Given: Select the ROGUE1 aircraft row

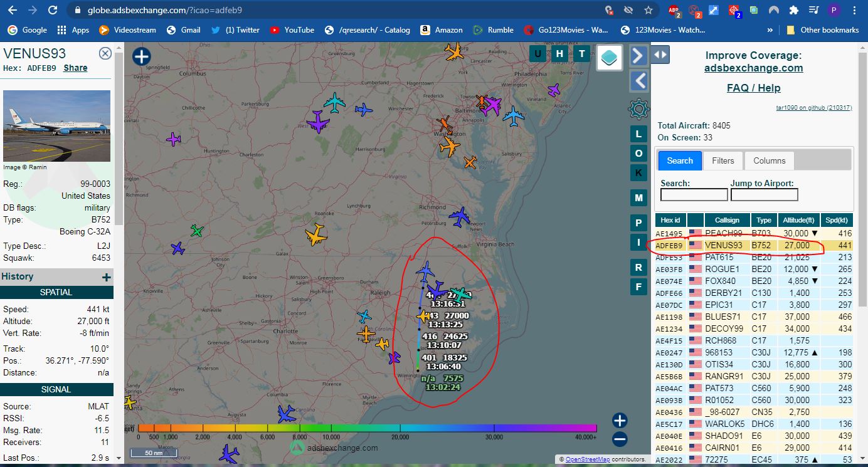Looking at the screenshot, I should pos(755,269).
